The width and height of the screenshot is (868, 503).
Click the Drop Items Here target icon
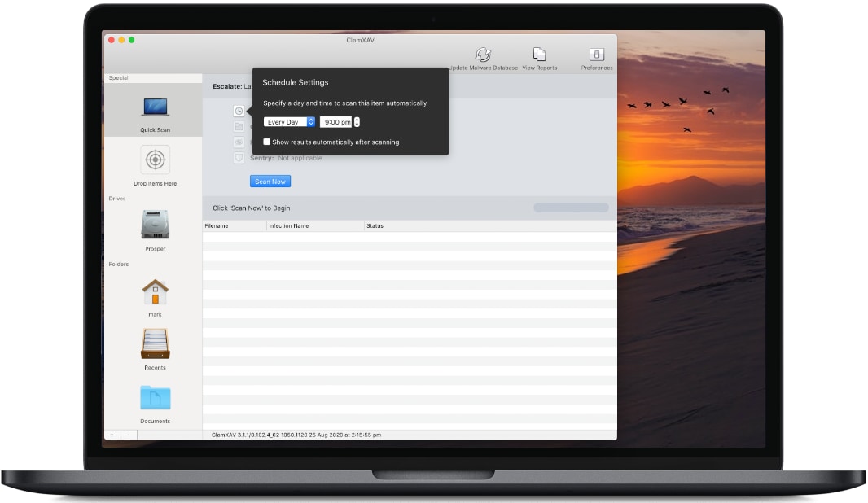155,160
